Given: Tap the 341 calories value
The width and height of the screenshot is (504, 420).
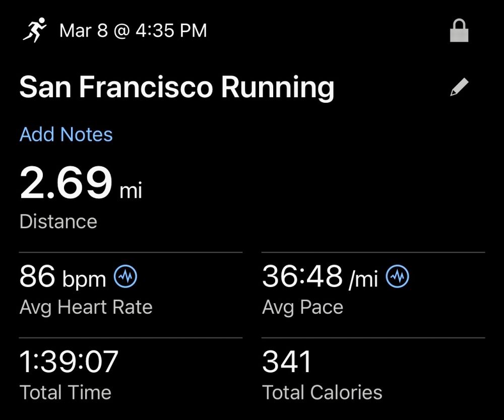Looking at the screenshot, I should tap(287, 362).
